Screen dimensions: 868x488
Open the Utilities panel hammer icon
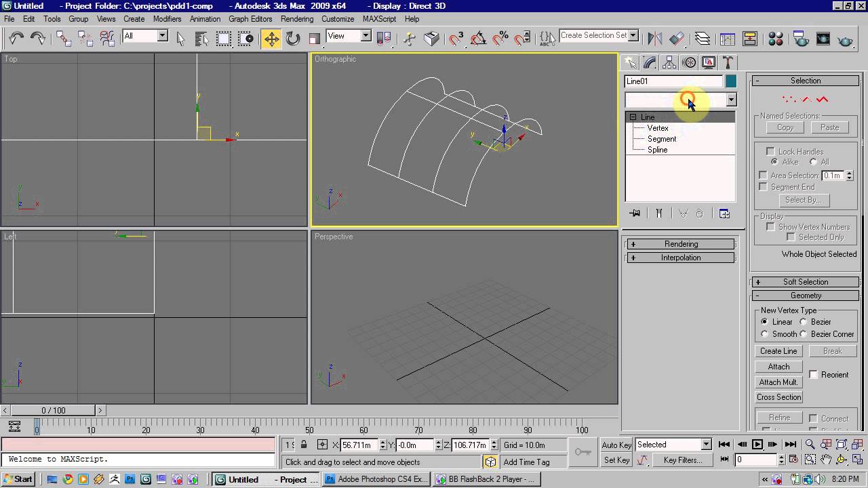pyautogui.click(x=728, y=62)
